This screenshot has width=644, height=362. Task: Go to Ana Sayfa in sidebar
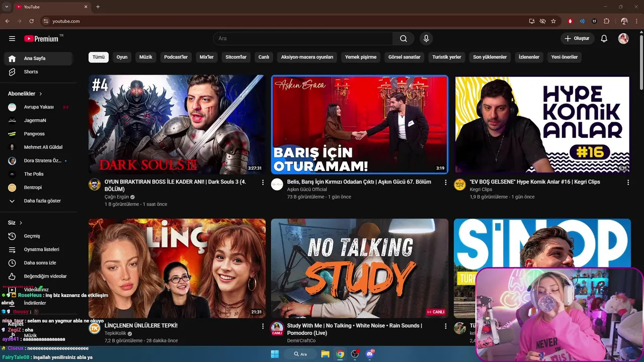[38, 58]
